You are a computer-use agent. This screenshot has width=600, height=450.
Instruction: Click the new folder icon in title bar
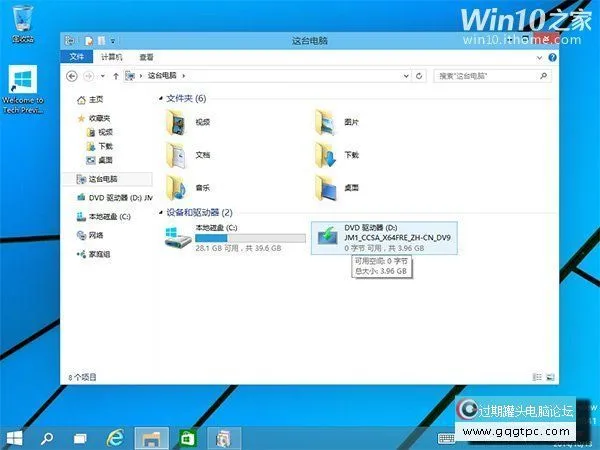[x=101, y=41]
